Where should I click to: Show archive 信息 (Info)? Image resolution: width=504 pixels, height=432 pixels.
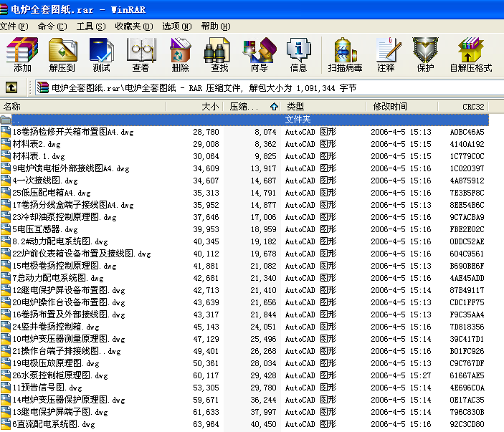299,54
